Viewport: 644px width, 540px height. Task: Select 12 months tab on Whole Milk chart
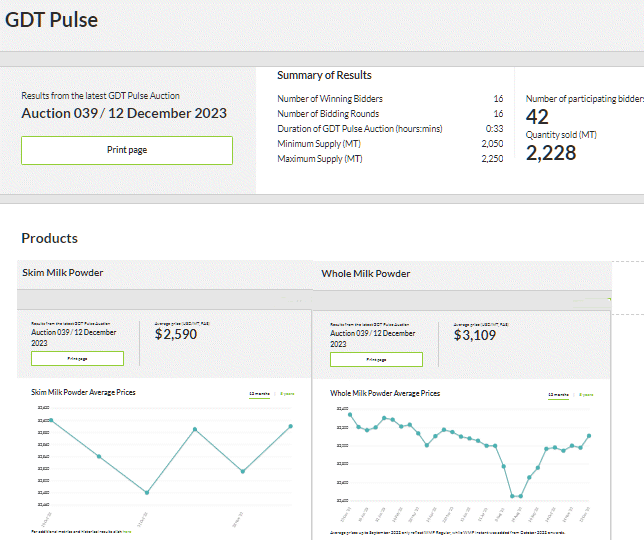[x=558, y=395]
